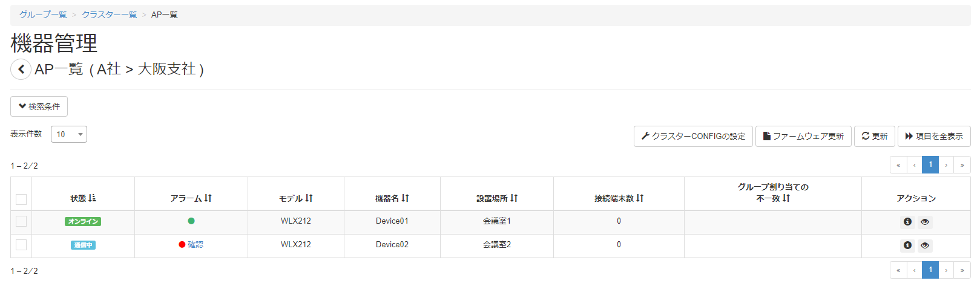Go to クラスター一覧 breadcrumb

coord(109,15)
